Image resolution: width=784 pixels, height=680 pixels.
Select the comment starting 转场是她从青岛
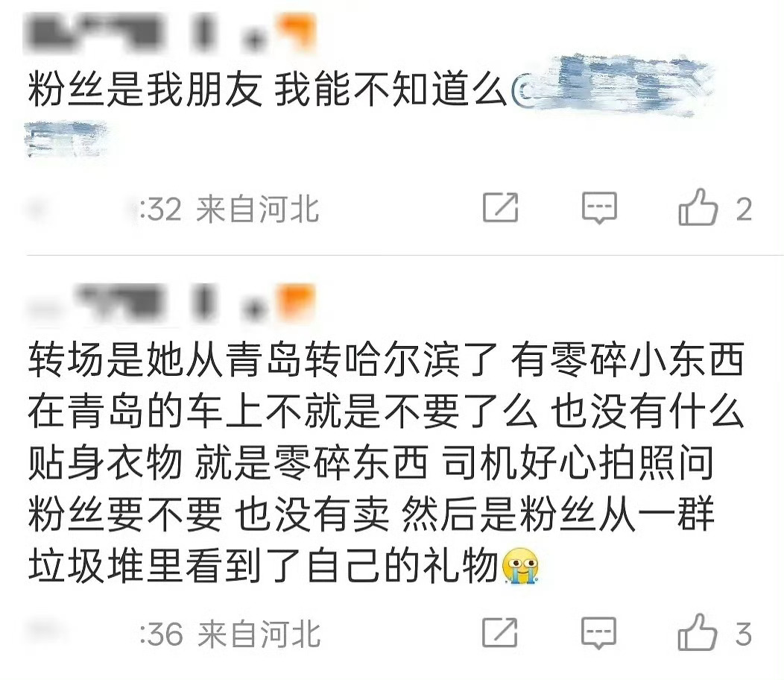[386, 463]
